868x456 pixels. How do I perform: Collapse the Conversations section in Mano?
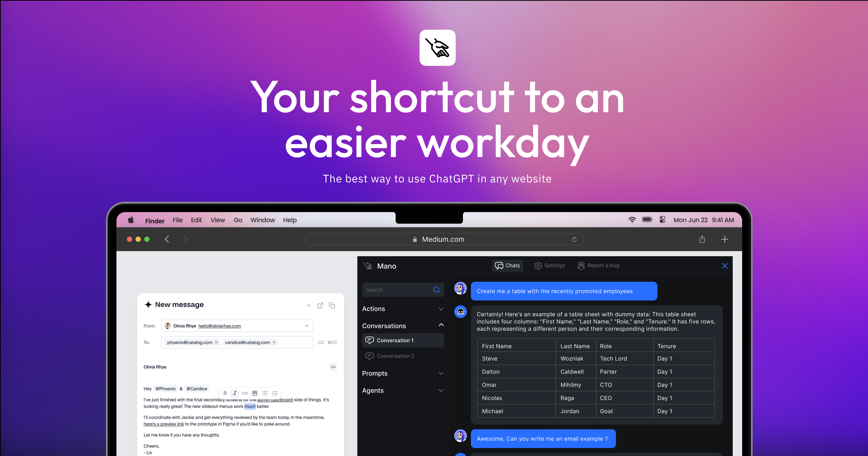441,325
